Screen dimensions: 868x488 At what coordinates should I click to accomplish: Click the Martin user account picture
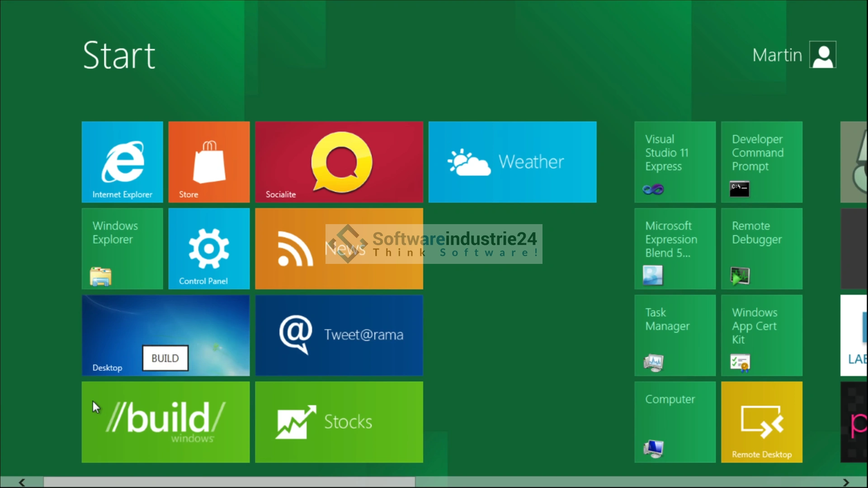pyautogui.click(x=823, y=55)
